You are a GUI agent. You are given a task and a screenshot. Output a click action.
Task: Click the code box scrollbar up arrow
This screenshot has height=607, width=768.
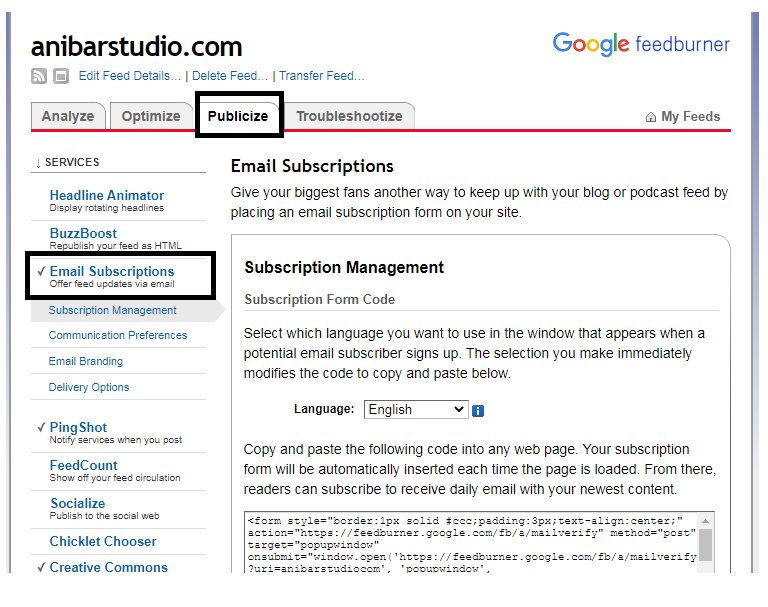click(x=705, y=521)
